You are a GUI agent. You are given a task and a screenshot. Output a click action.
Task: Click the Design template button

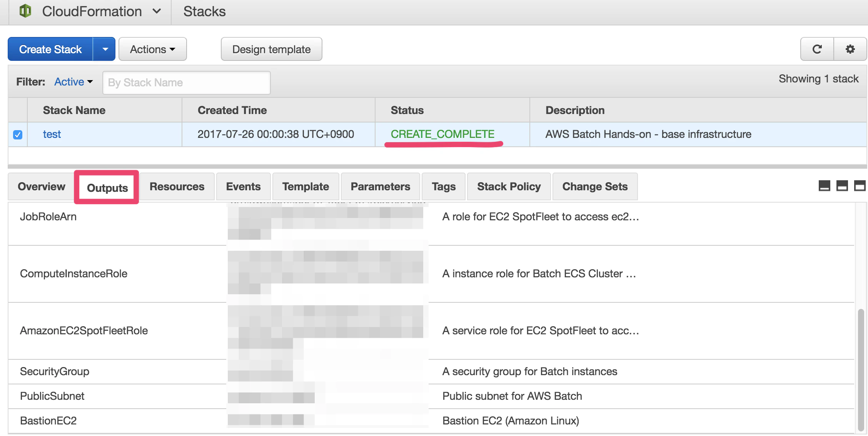click(x=271, y=49)
